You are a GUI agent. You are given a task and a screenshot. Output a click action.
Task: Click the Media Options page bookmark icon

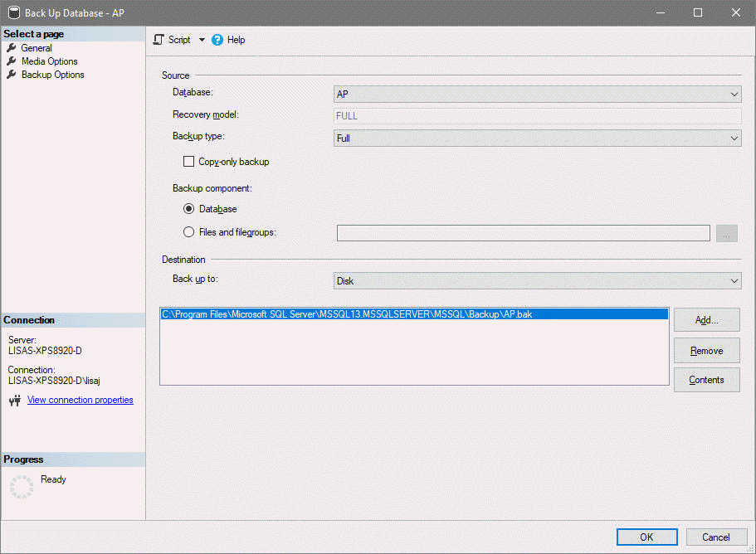click(10, 61)
